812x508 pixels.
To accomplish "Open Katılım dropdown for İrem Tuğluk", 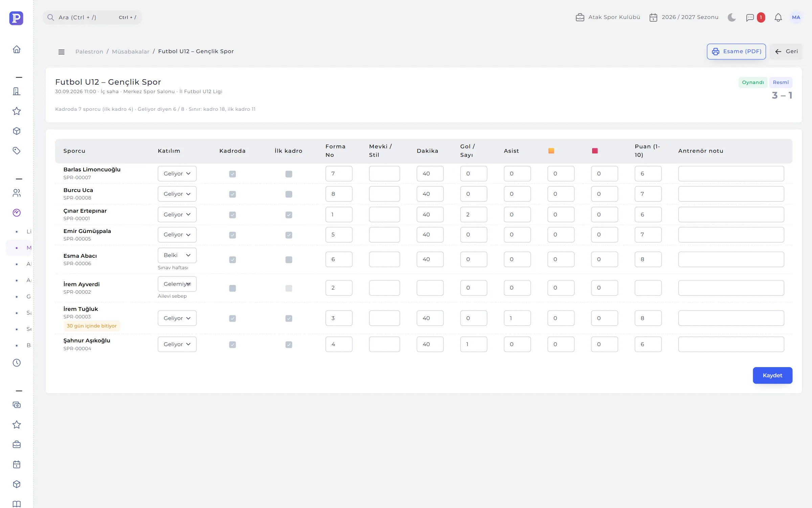I will (x=177, y=318).
